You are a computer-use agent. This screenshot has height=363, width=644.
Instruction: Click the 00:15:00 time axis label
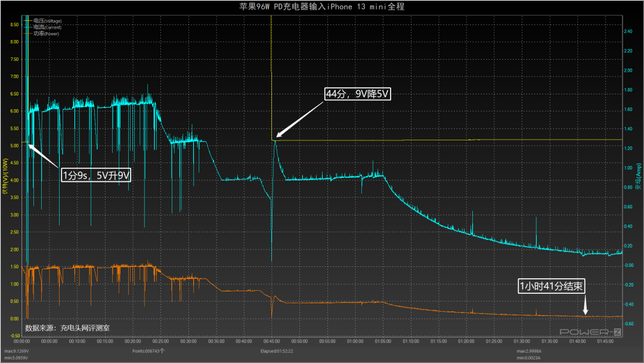(x=105, y=342)
